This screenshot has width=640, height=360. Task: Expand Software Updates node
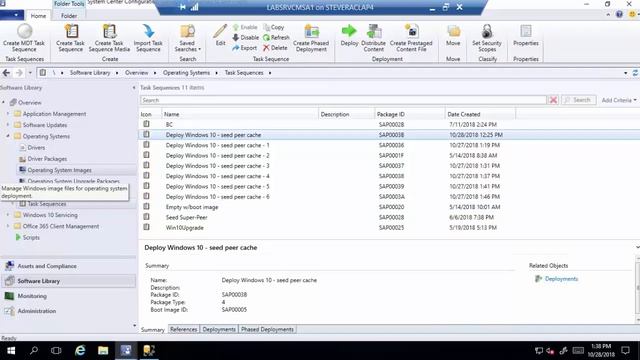tap(8, 125)
